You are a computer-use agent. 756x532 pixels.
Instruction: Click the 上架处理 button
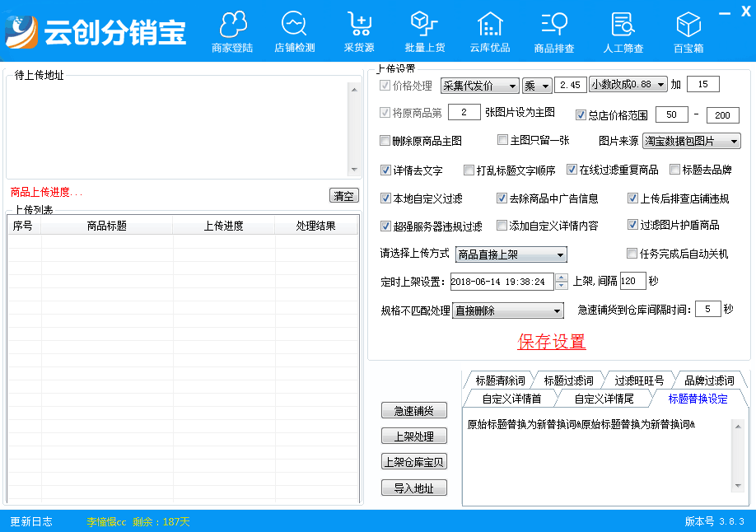[x=413, y=436]
